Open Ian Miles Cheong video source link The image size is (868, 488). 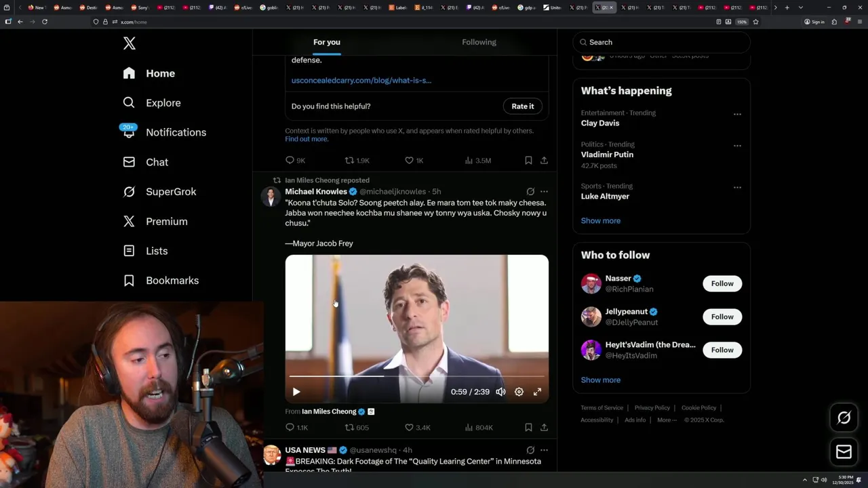[x=329, y=411]
